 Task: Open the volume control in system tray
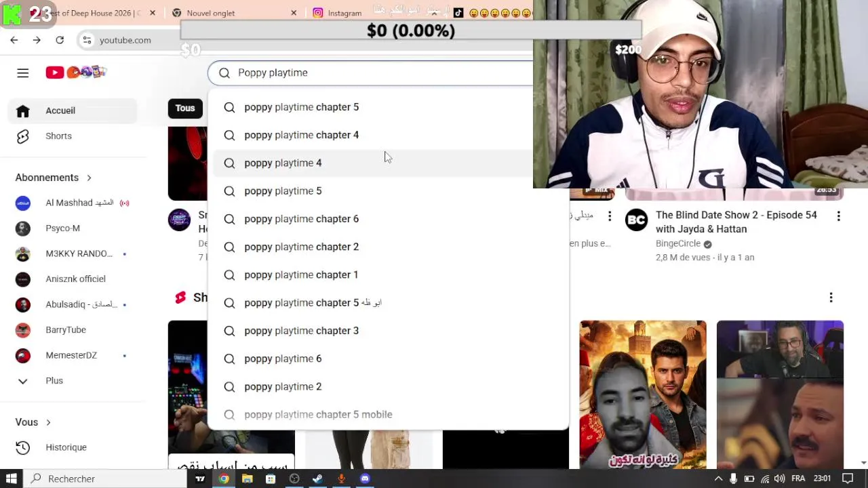pyautogui.click(x=779, y=479)
